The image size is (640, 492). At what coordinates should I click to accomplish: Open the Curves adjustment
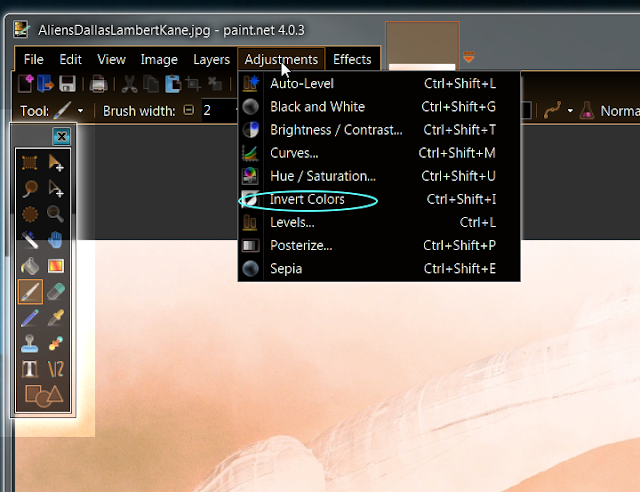[x=379, y=153]
